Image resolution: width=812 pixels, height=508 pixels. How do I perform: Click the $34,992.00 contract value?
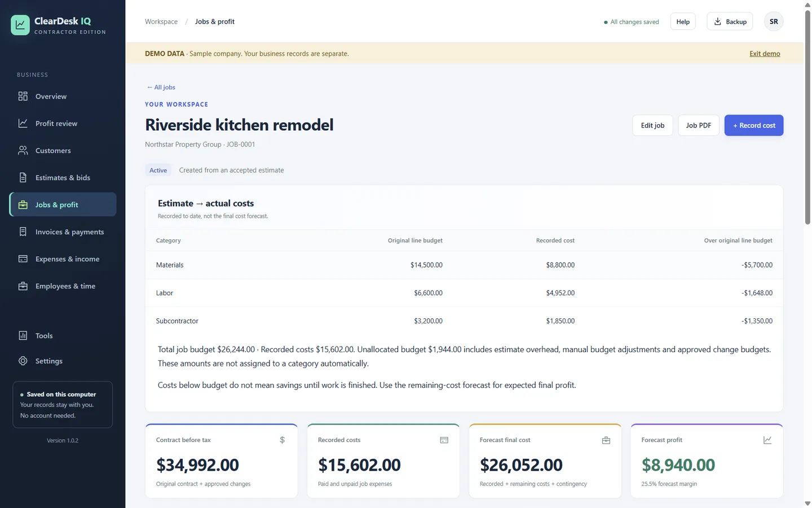[x=197, y=465]
